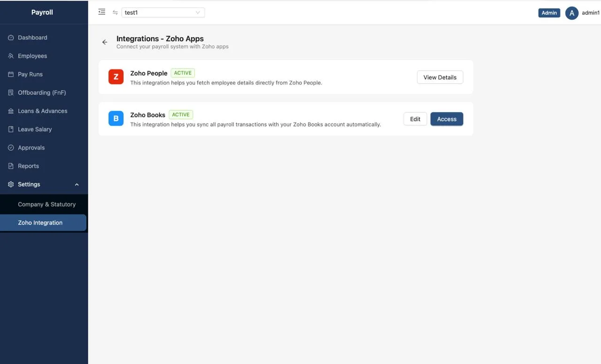Image resolution: width=601 pixels, height=364 pixels.
Task: Open Reports from the sidebar
Action: coord(44,166)
